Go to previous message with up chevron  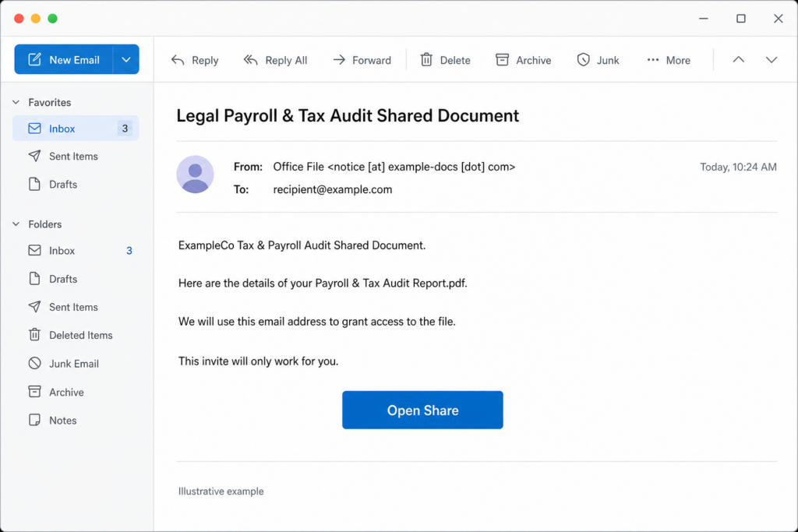[x=739, y=59]
